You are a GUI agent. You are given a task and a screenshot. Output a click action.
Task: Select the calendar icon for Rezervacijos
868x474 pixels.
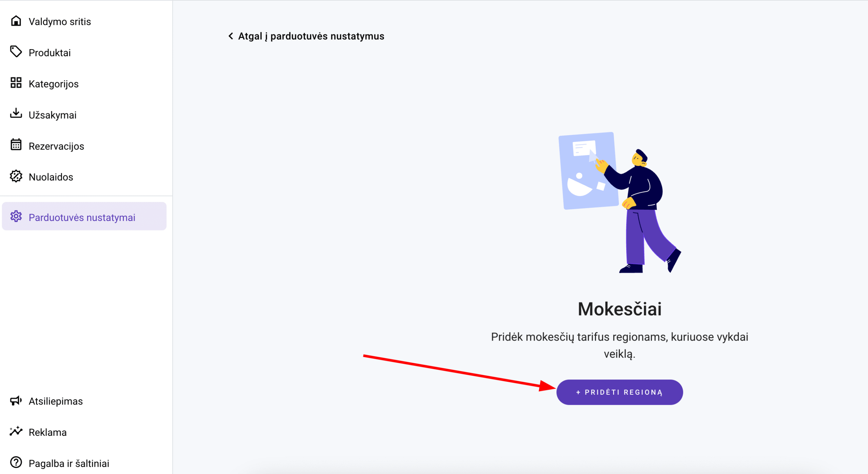16,146
